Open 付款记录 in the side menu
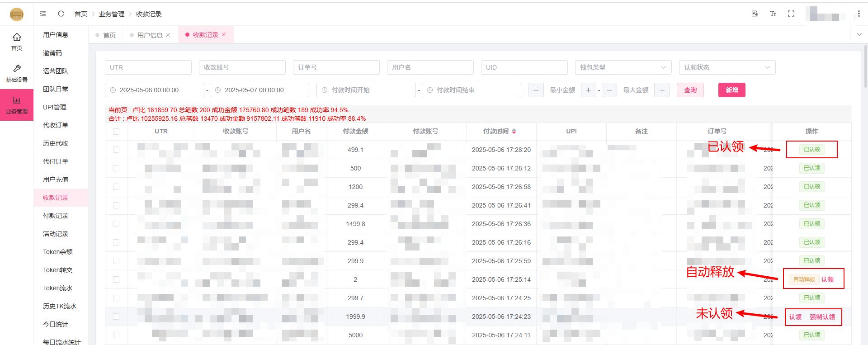868x345 pixels. coord(56,216)
